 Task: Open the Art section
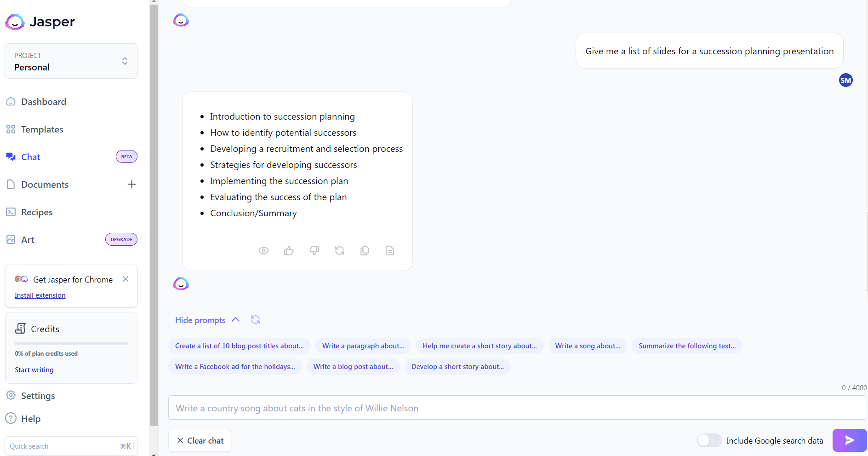click(x=28, y=240)
